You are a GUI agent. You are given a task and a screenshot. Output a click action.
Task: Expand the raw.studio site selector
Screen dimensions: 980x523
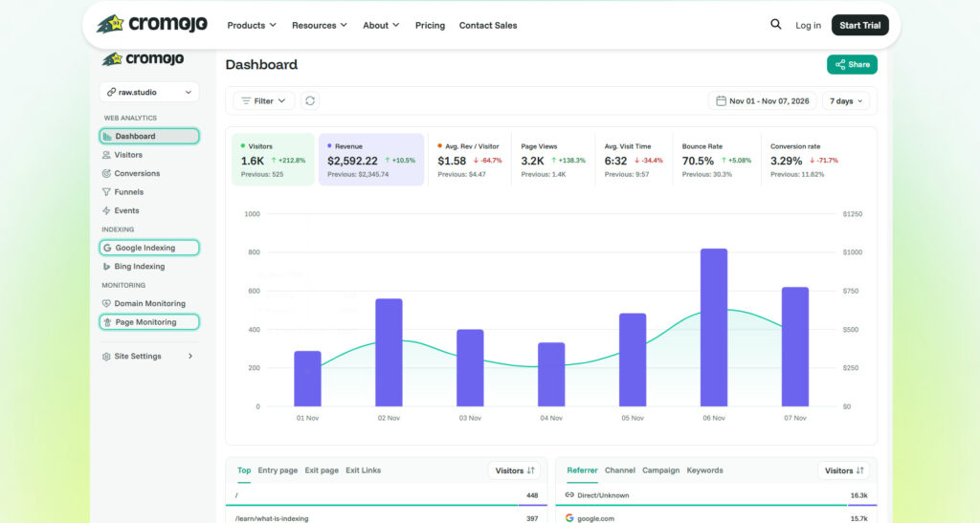tap(149, 92)
